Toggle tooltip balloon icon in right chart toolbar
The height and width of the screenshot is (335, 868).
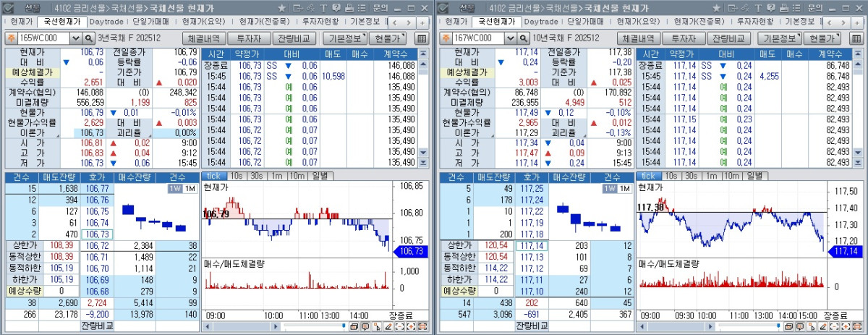point(800,327)
